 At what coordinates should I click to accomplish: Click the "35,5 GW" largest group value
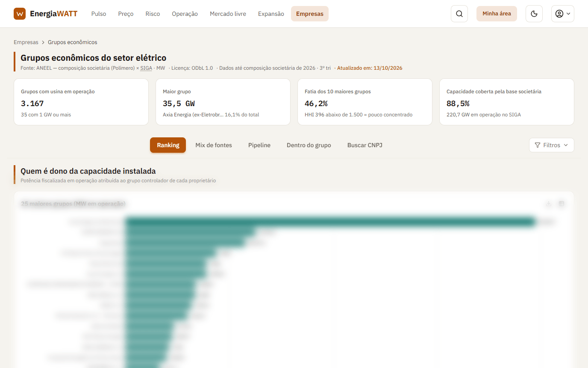179,104
